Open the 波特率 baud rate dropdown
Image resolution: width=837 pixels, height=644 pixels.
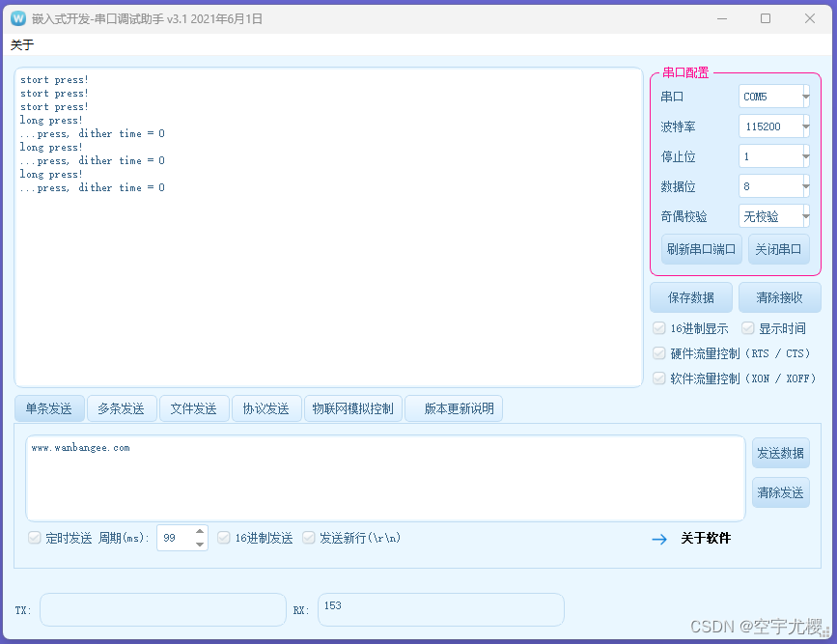[806, 126]
